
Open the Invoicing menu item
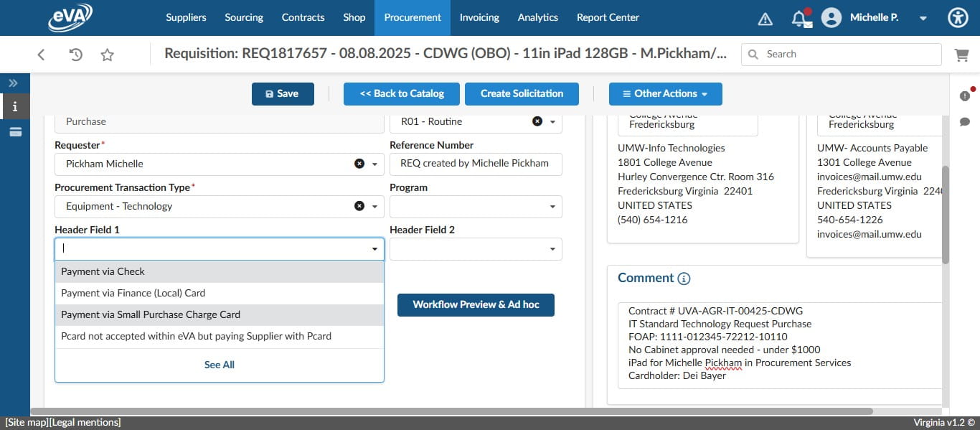[479, 17]
